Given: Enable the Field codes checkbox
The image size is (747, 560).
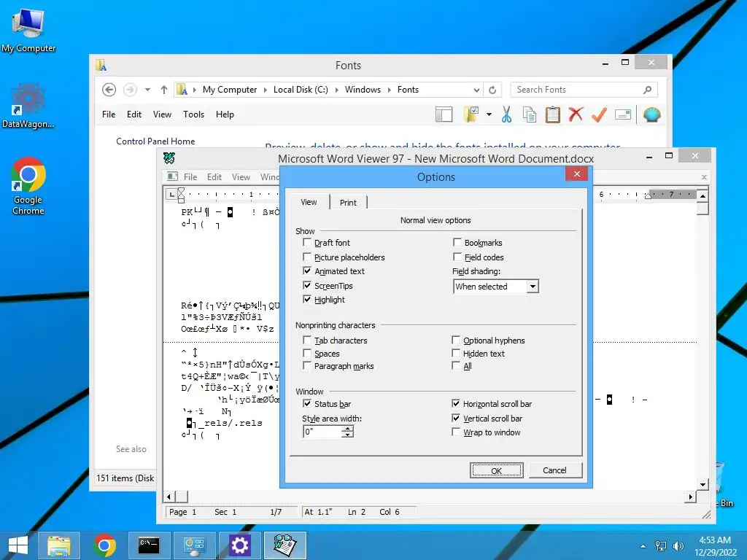Looking at the screenshot, I should (x=457, y=257).
